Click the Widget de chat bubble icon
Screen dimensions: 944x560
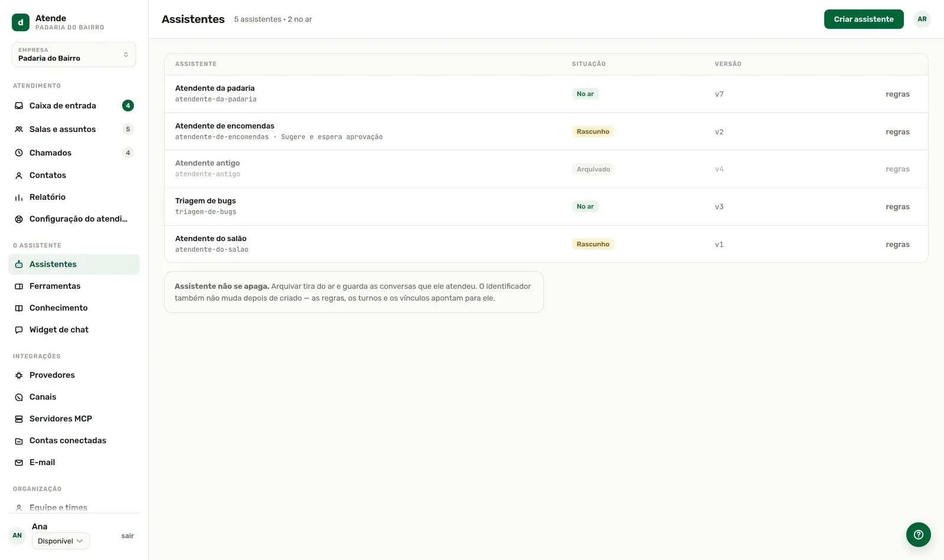(19, 330)
